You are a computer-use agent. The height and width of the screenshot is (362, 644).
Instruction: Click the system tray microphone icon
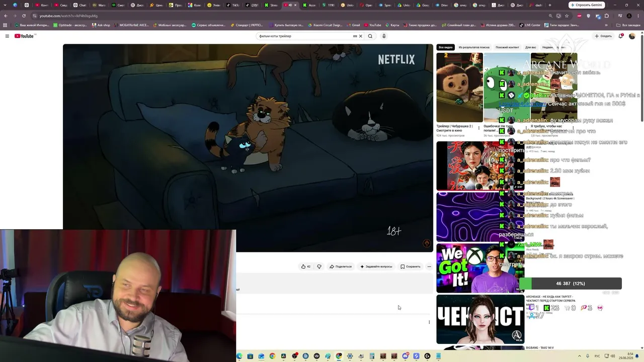point(588,356)
